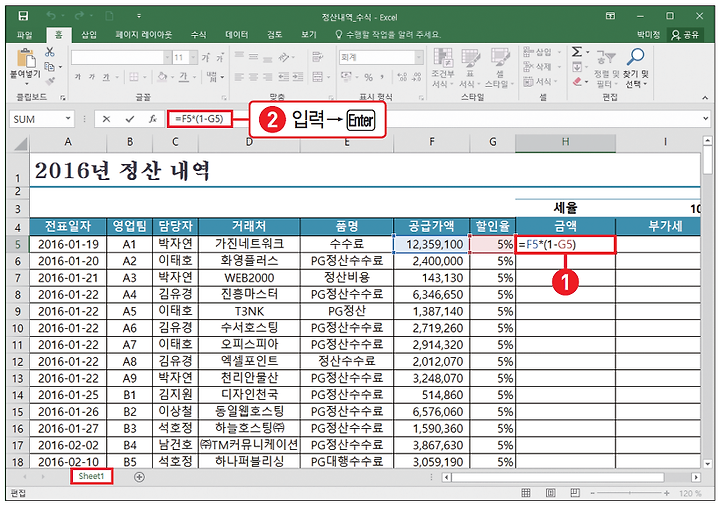
Task: Toggle Underline formatting
Action: (x=106, y=77)
